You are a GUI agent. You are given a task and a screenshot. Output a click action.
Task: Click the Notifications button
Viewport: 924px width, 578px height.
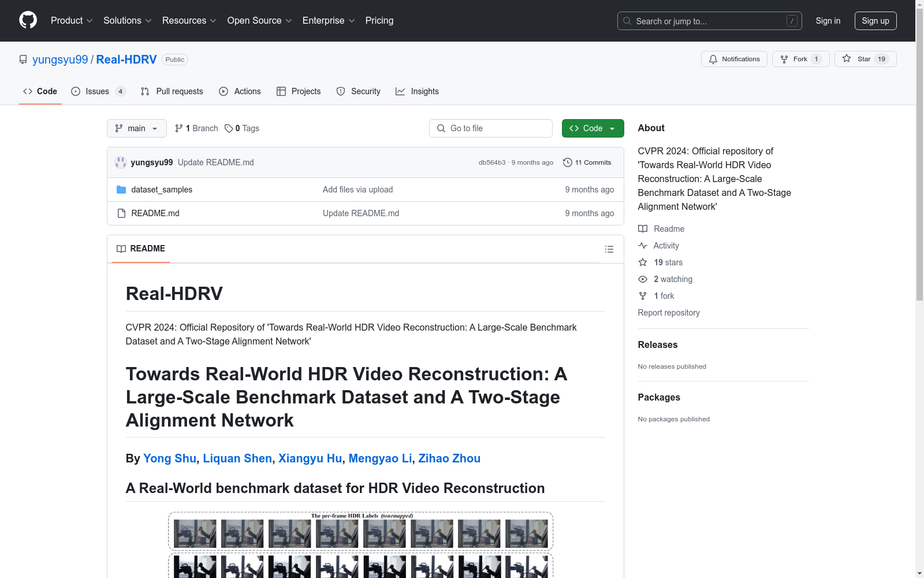(x=734, y=59)
